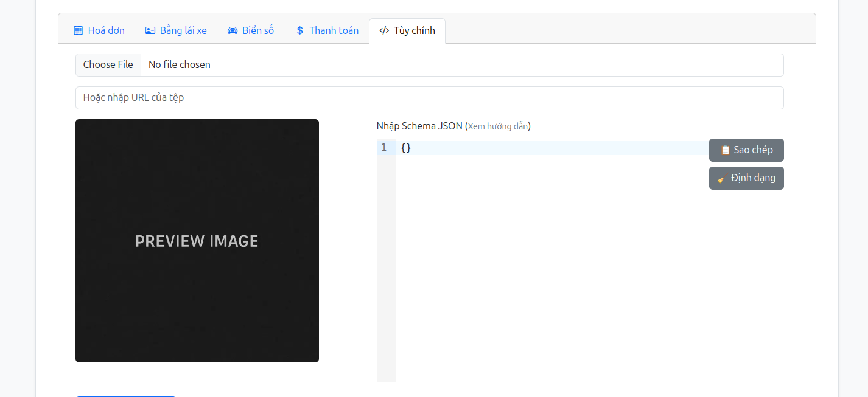Select the Biển số tab
Screen dimensions: 868x397
[x=251, y=30]
